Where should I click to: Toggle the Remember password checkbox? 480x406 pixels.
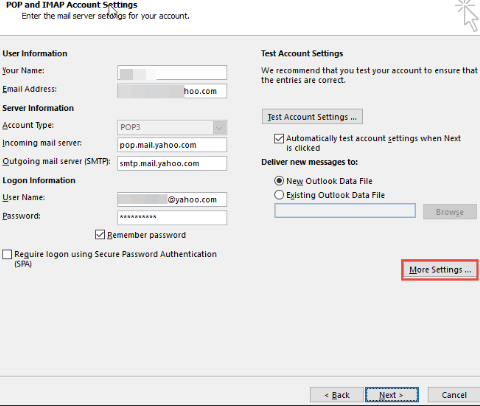click(x=100, y=235)
